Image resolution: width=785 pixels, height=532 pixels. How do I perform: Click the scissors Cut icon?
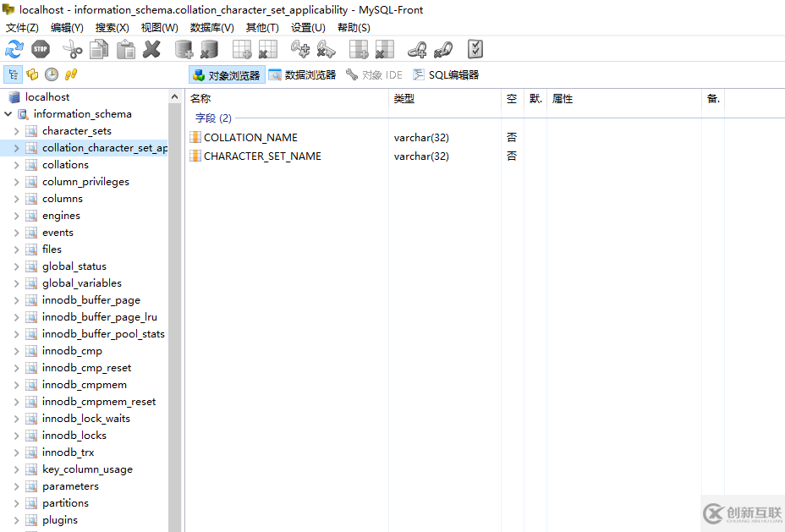pyautogui.click(x=73, y=49)
